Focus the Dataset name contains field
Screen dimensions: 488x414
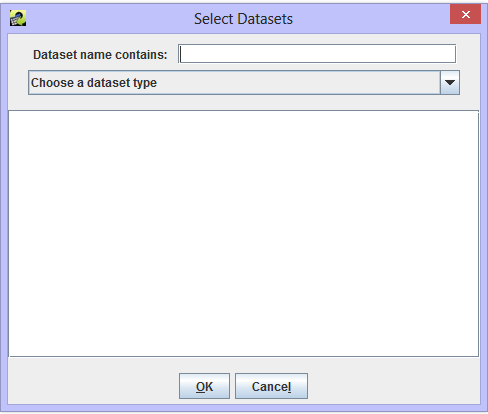pyautogui.click(x=317, y=54)
